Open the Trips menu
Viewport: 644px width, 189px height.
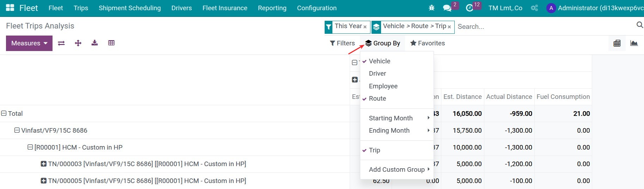coord(81,8)
